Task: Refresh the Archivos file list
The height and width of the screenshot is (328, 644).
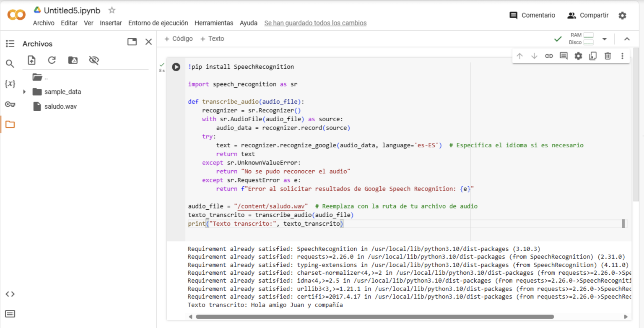Action: (x=52, y=60)
